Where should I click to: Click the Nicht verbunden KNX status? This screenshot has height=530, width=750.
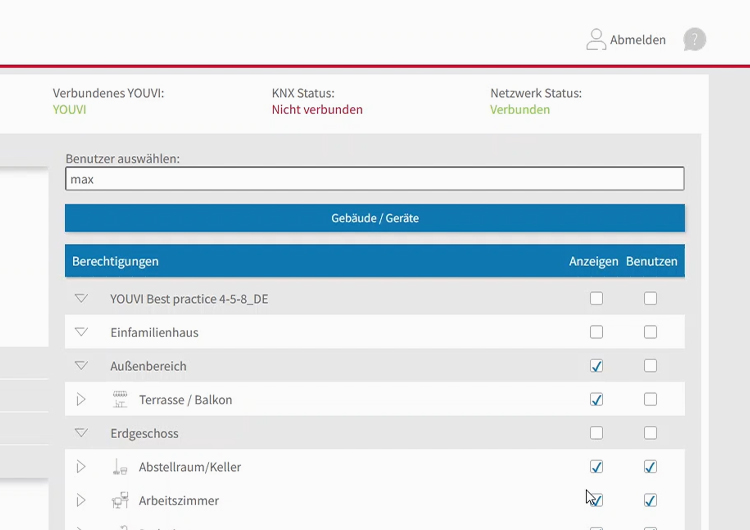(317, 110)
